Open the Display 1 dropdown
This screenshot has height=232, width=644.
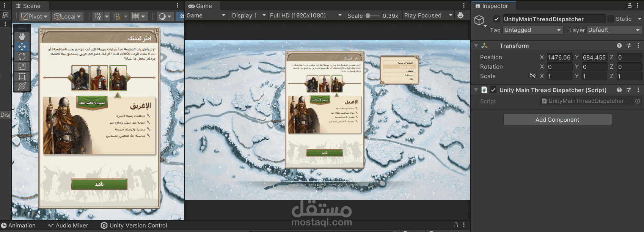(x=248, y=16)
